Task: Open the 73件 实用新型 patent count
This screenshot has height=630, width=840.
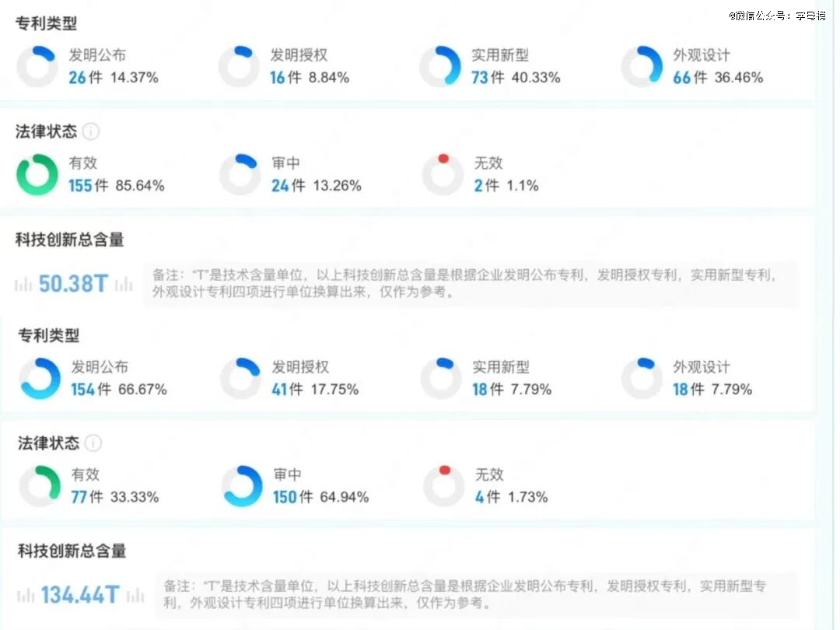Action: [x=487, y=78]
